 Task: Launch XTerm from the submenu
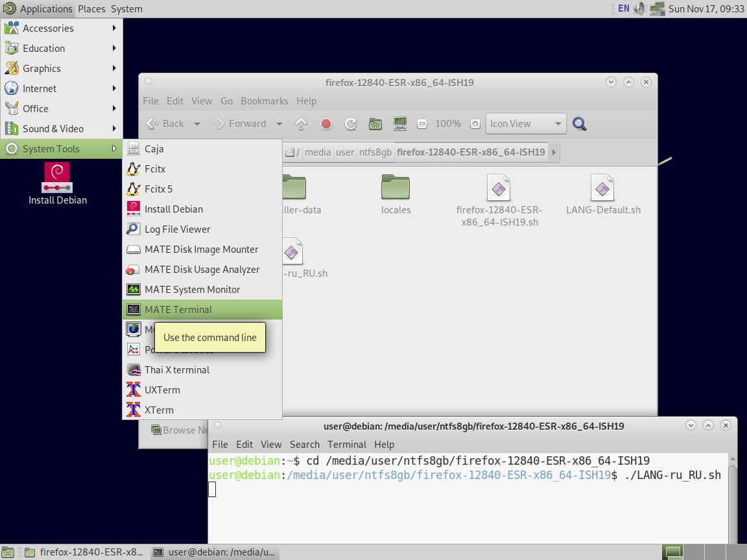click(202, 410)
